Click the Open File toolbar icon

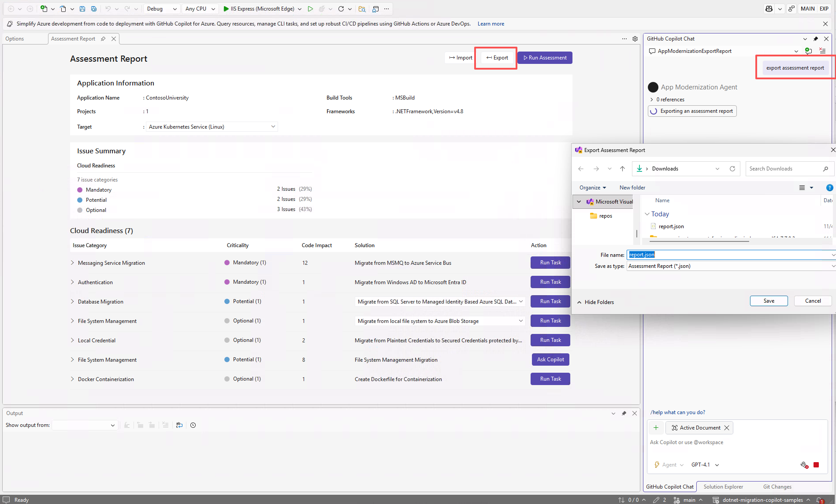pyautogui.click(x=63, y=9)
